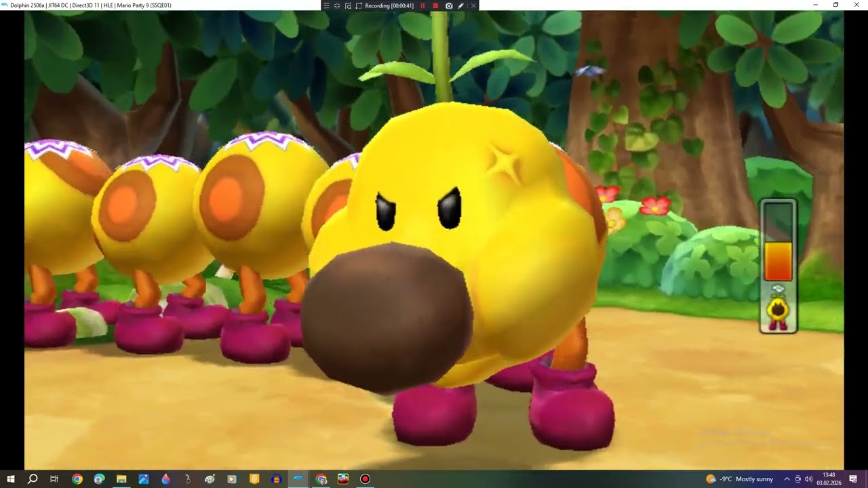Open the clock showing 13:48
Image resolution: width=868 pixels, height=488 pixels.
pos(829,479)
